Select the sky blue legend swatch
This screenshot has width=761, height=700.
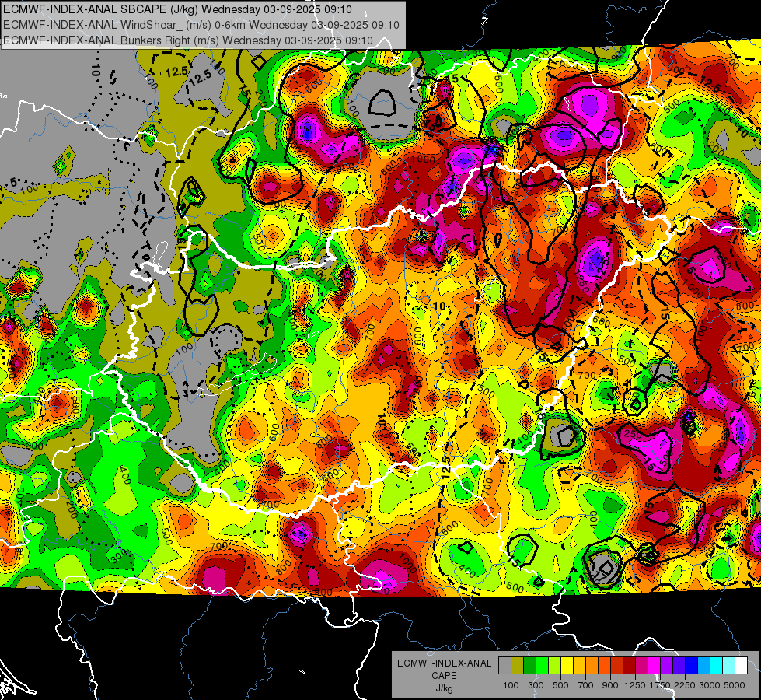[x=703, y=666]
